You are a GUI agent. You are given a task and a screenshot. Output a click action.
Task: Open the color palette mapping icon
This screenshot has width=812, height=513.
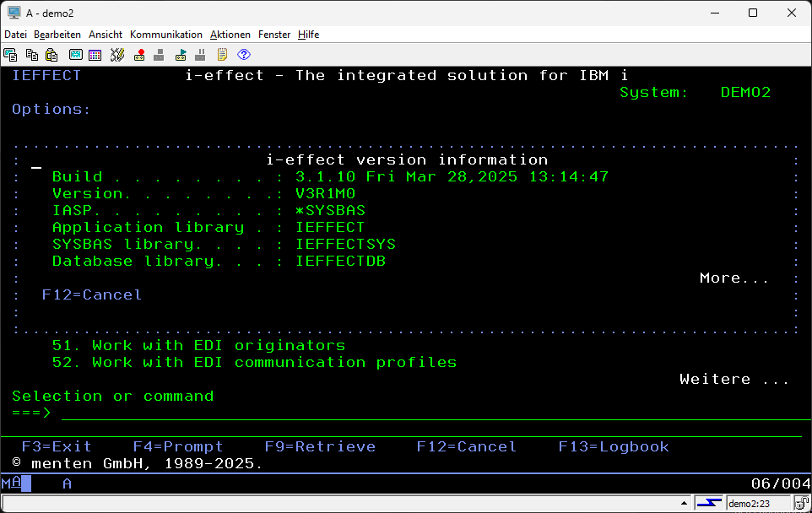[x=95, y=55]
